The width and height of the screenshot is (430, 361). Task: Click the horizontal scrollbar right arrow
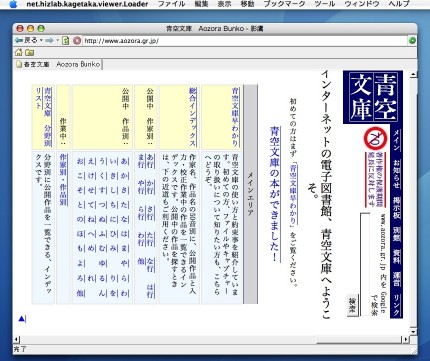(405, 340)
